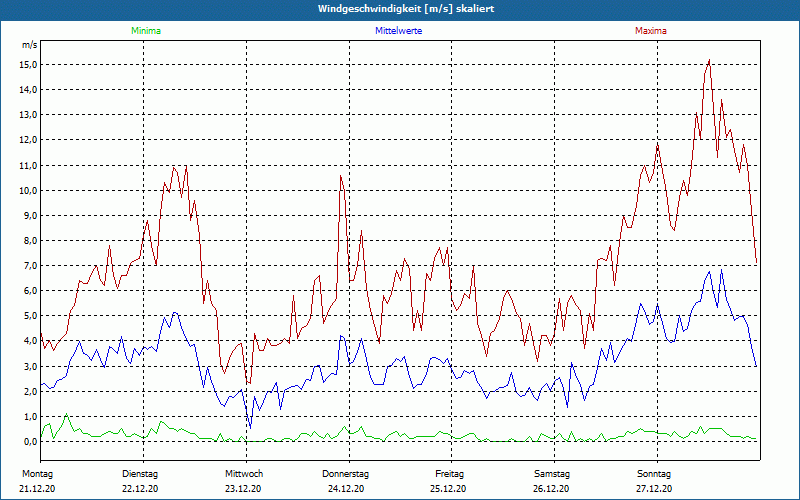Click the 'm/s' unit label
This screenshot has width=800, height=500.
point(29,45)
